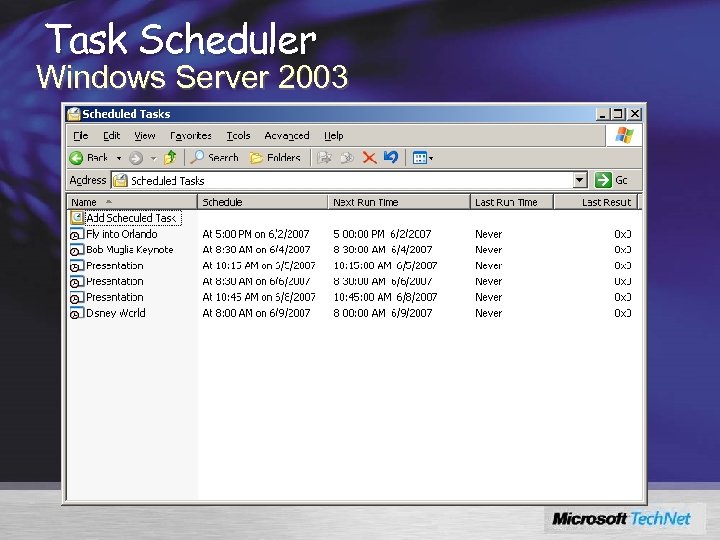Open the Edit menu
The image size is (720, 540).
pos(111,135)
